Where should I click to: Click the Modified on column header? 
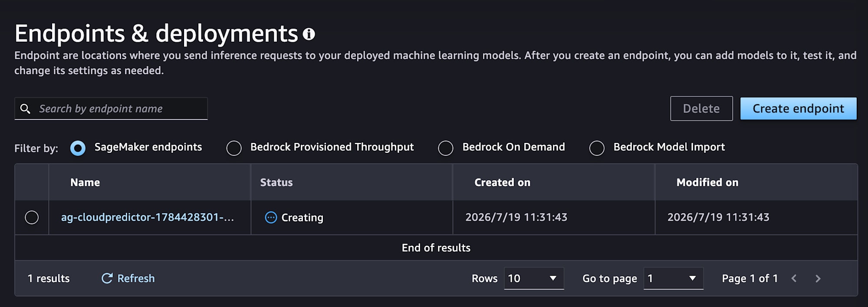pos(707,182)
